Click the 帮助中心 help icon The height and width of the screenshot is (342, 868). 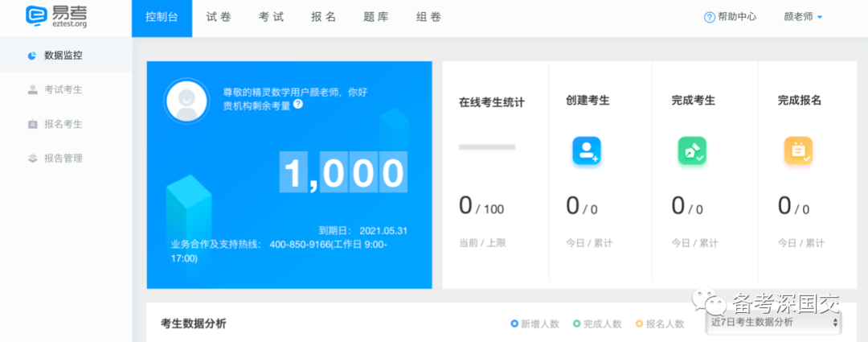click(x=710, y=17)
